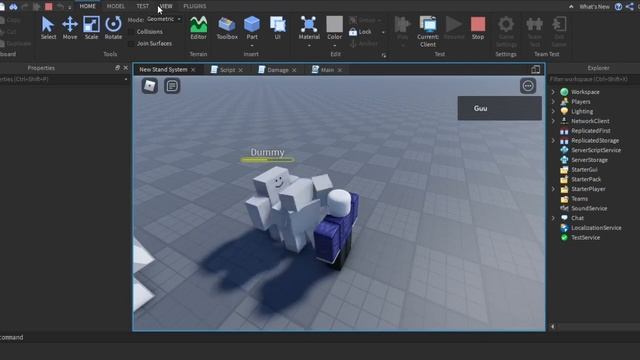The image size is (640, 360).
Task: Stop the running test
Action: click(478, 28)
